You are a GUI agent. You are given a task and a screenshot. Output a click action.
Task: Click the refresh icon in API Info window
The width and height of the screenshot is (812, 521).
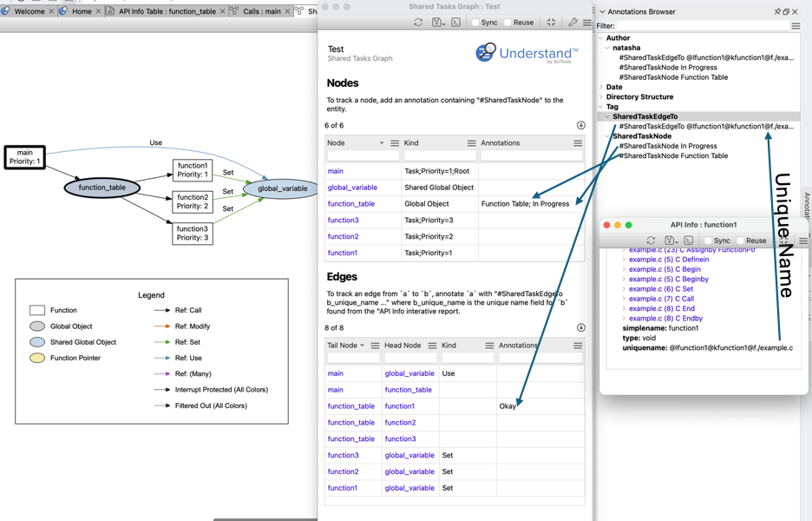pos(651,241)
